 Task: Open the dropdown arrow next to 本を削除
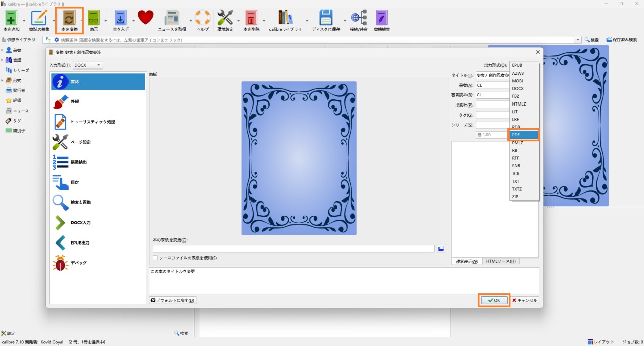coord(264,21)
